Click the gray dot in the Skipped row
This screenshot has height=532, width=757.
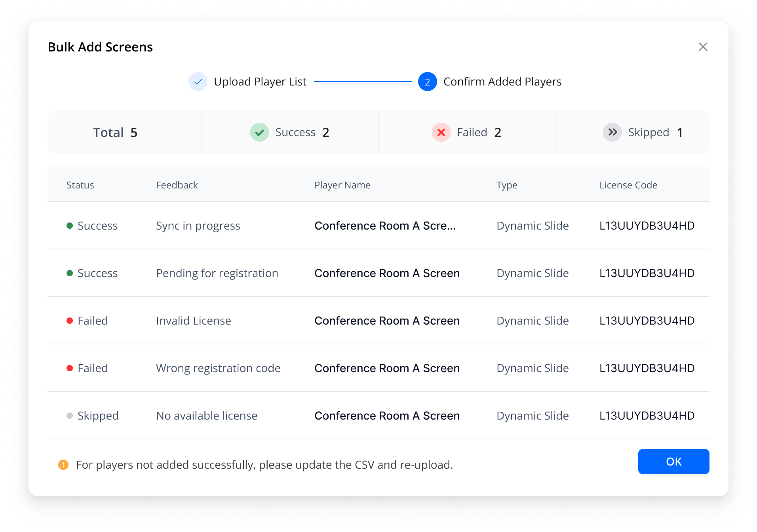click(x=70, y=416)
